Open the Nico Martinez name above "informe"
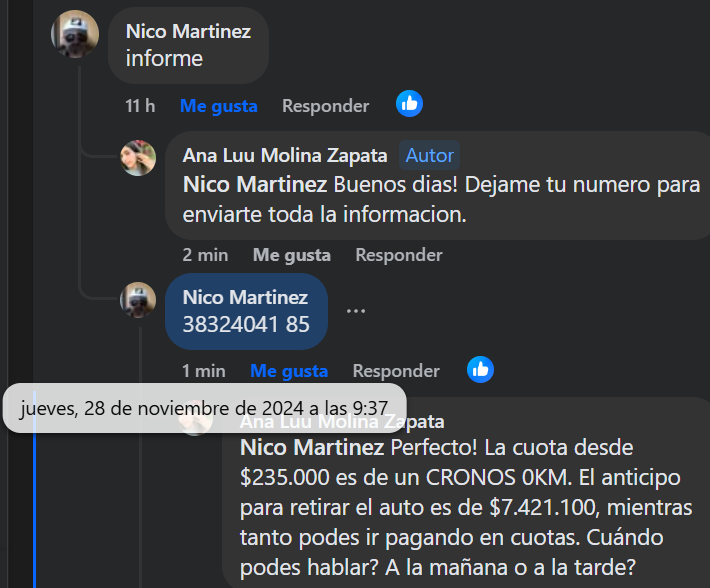The width and height of the screenshot is (710, 588). pyautogui.click(x=188, y=31)
